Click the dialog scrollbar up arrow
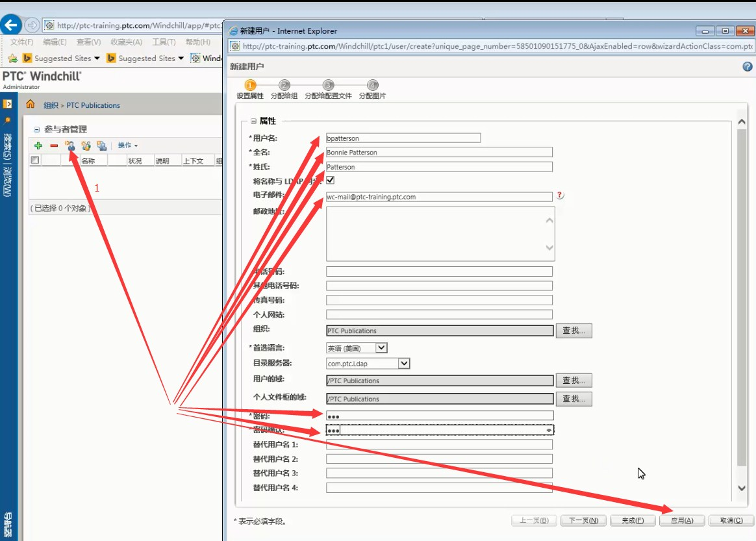756x541 pixels. [x=742, y=121]
